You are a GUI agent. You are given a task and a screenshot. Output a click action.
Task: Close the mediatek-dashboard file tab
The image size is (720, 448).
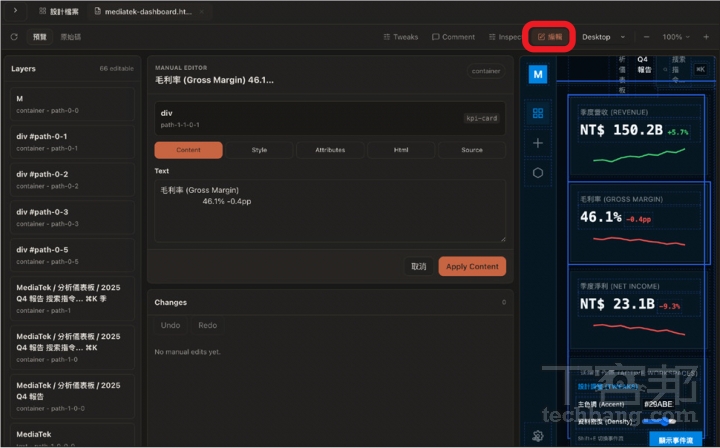(x=202, y=11)
